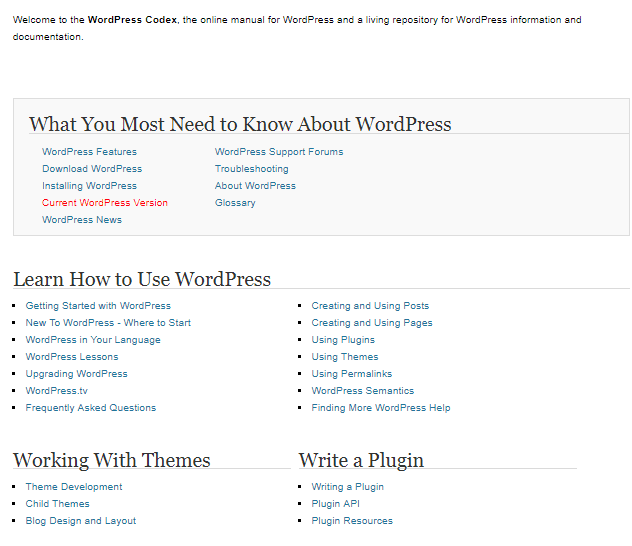Select the red Current WordPress Version link

click(105, 203)
